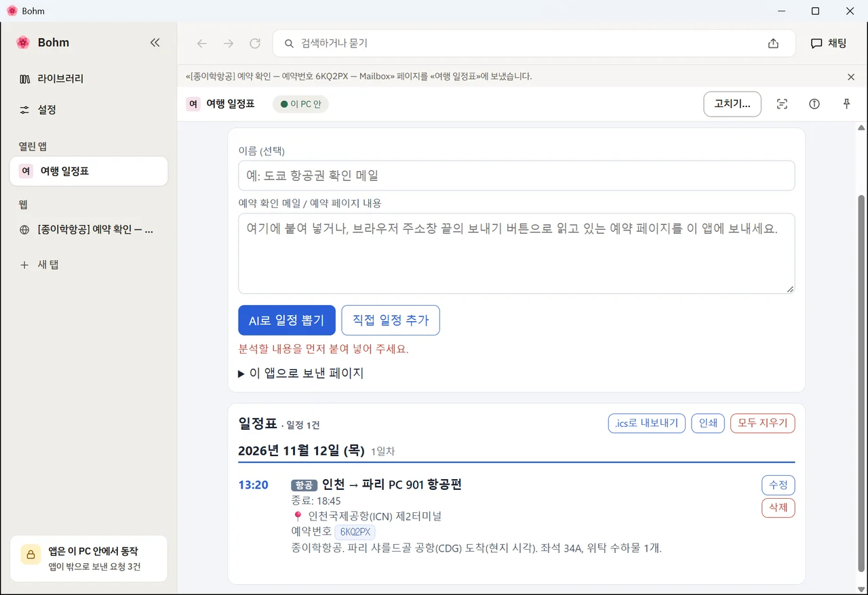868x595 pixels.
Task: Click the 앱은 이 PC 안에서 동작 status card
Action: (89, 559)
